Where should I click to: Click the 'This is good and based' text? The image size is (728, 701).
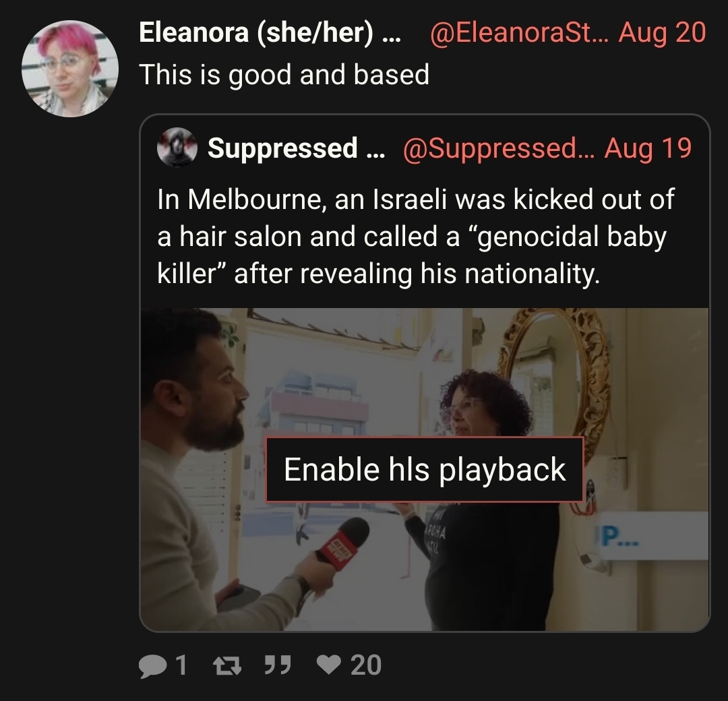(x=284, y=74)
